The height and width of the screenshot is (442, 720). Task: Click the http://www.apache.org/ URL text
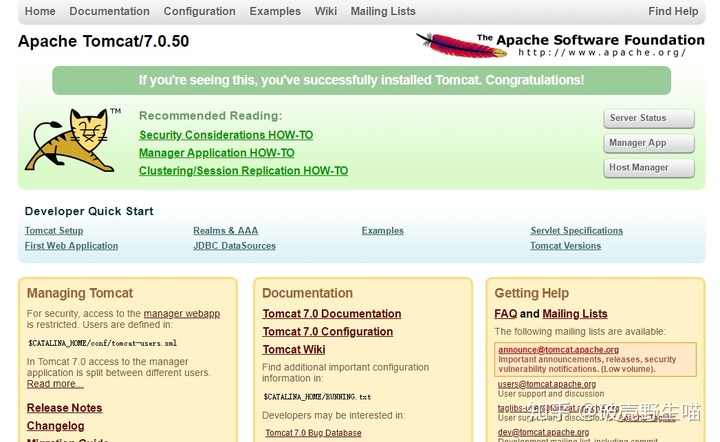602,52
